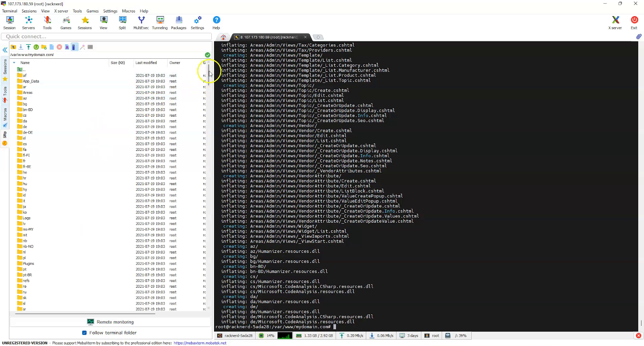Switch to the 107.173.180.59 terminal tab

tap(268, 37)
